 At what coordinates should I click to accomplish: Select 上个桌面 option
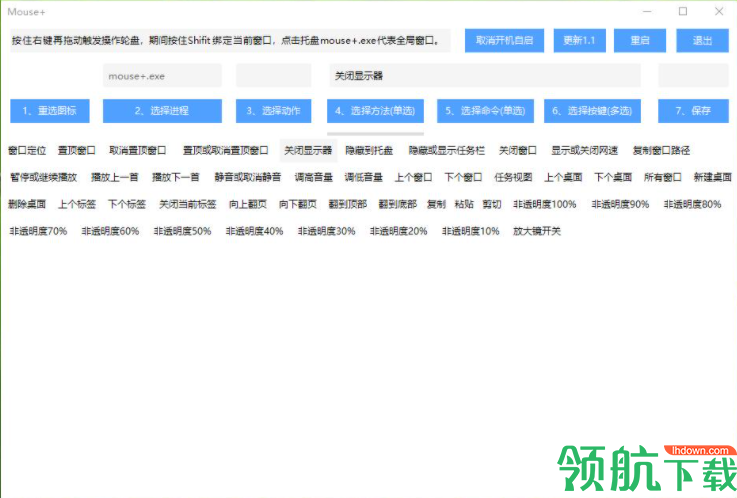pyautogui.click(x=563, y=177)
